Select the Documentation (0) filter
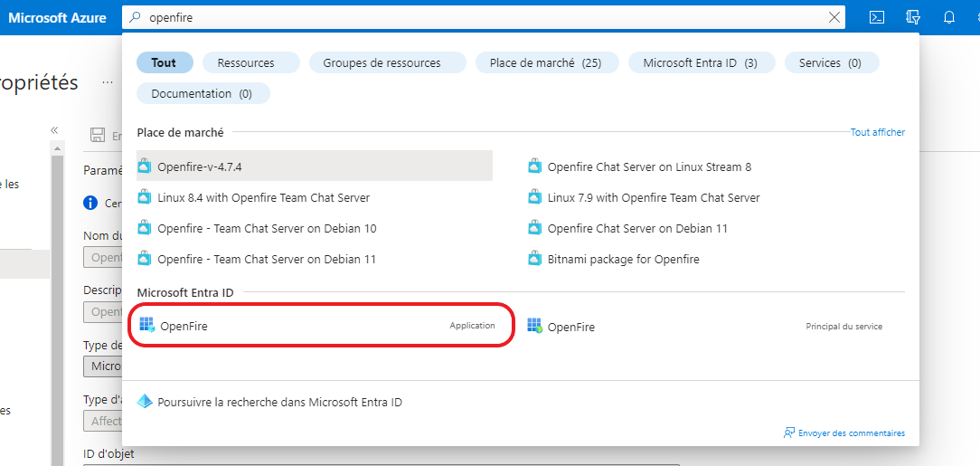 [x=202, y=93]
